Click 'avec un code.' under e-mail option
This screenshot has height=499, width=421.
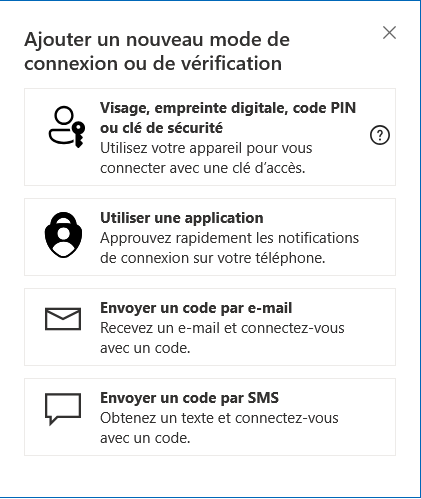click(x=145, y=348)
